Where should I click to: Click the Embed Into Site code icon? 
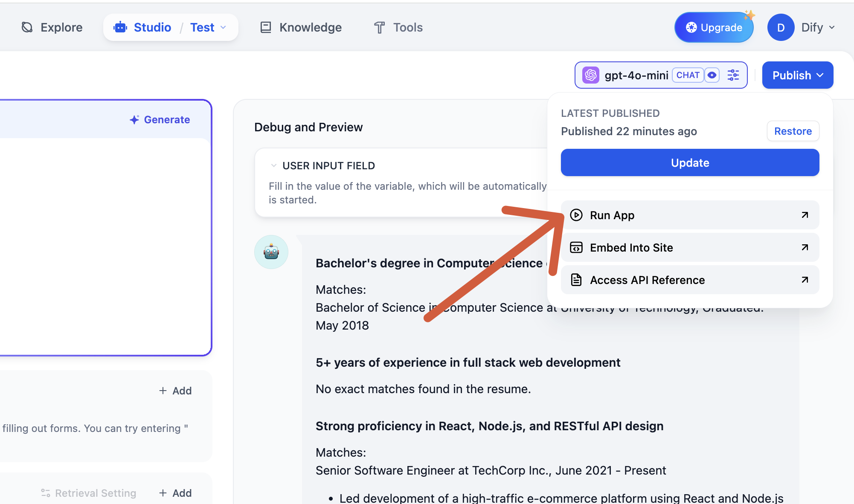point(577,247)
